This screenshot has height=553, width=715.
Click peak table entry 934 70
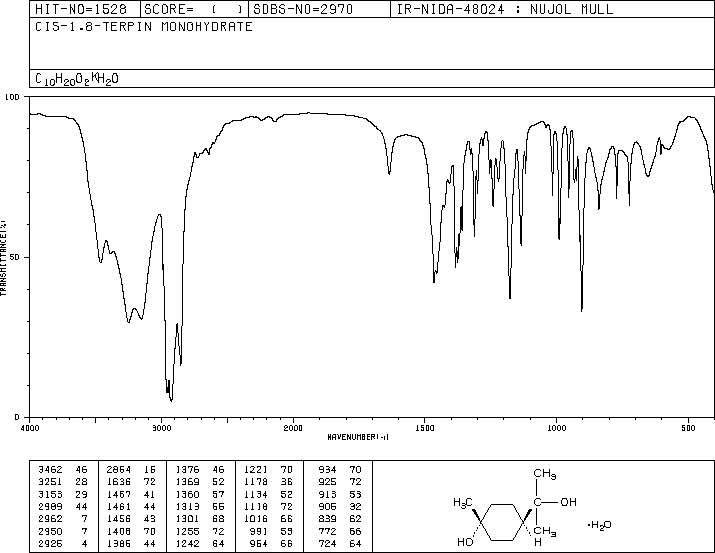(340, 470)
